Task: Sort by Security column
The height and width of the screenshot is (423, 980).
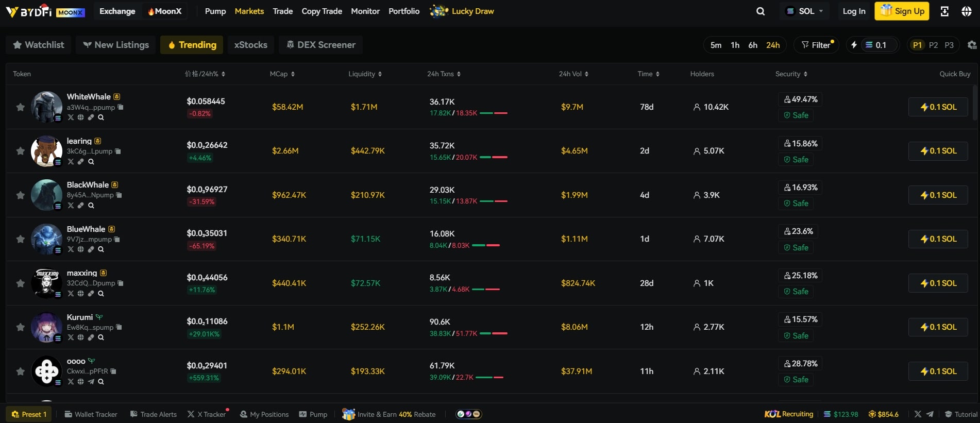Action: (x=791, y=74)
